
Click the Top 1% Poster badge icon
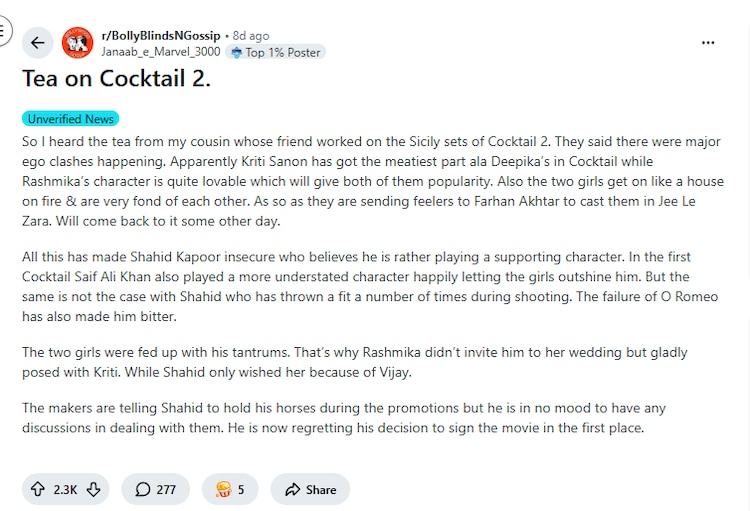236,52
